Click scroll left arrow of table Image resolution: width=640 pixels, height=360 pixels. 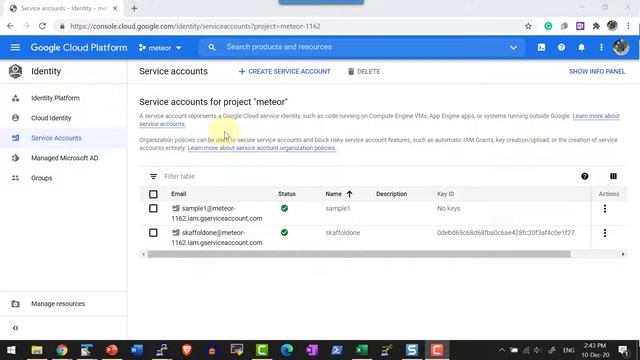pos(143,254)
